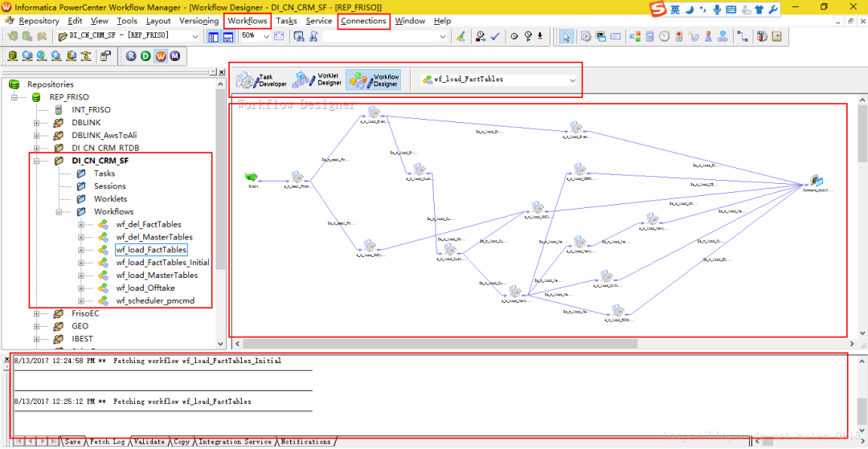Screen dimensions: 868x449
Task: Add an Assignment task calculator icon
Action: [649, 36]
